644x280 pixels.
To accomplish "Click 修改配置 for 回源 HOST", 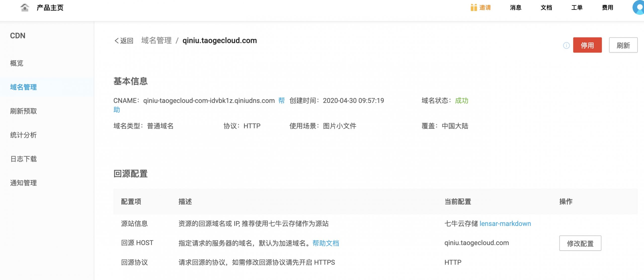I will tap(580, 243).
